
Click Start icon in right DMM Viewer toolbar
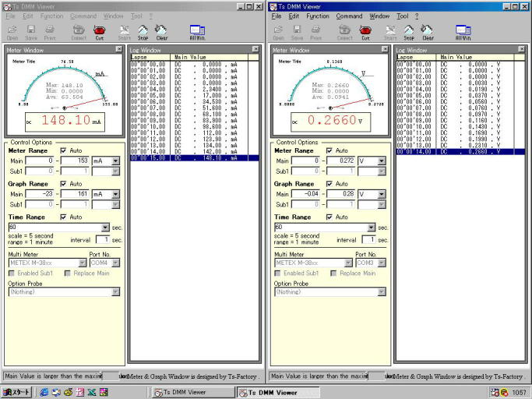[x=390, y=33]
